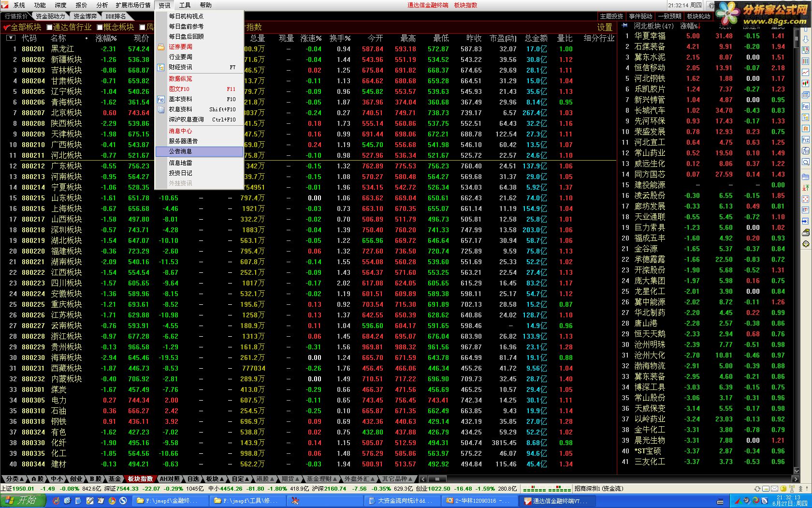
Task: Click the envelope icon in the status bar
Action: (773, 489)
